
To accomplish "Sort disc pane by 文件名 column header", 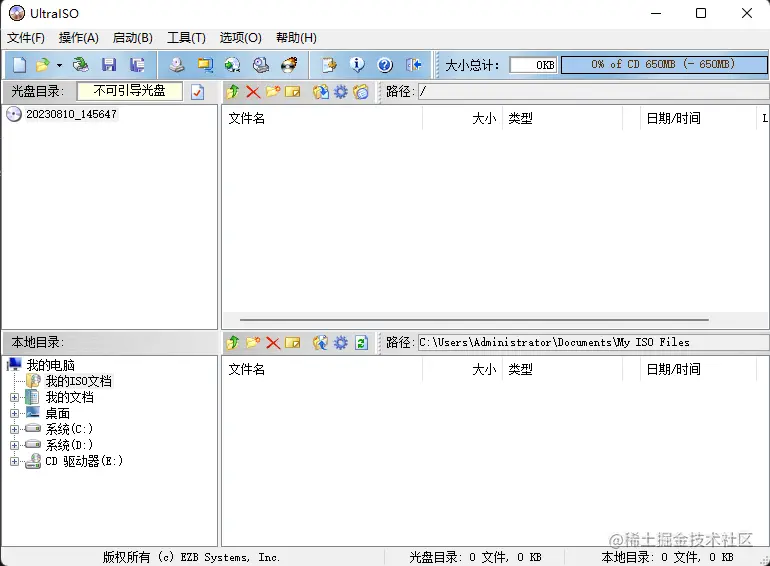I will tap(323, 118).
